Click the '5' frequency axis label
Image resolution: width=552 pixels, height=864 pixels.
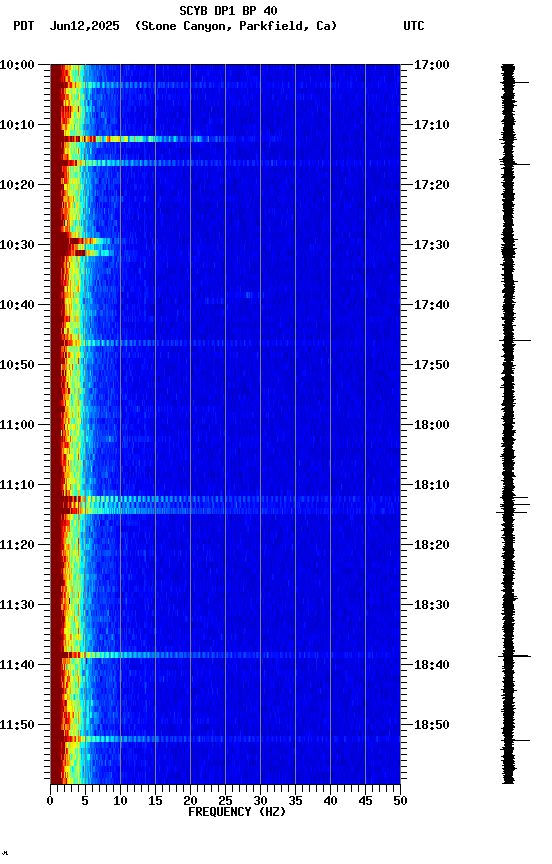[85, 801]
